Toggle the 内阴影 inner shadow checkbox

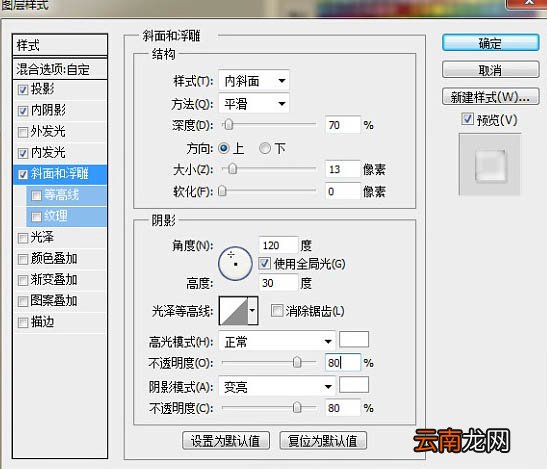(23, 111)
